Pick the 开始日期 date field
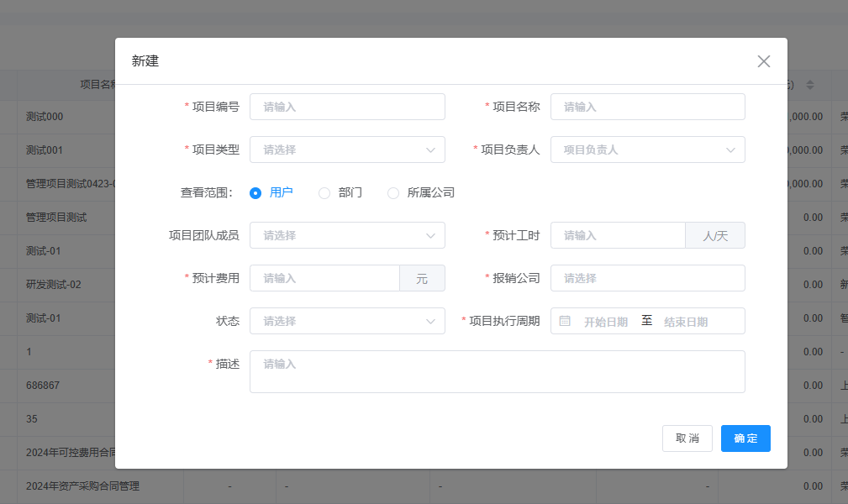Image resolution: width=848 pixels, height=504 pixels. [605, 322]
